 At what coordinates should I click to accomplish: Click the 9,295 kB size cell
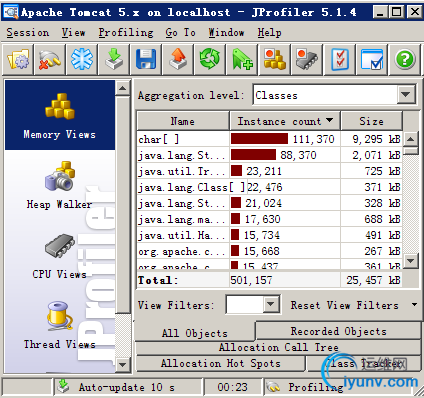(371, 139)
